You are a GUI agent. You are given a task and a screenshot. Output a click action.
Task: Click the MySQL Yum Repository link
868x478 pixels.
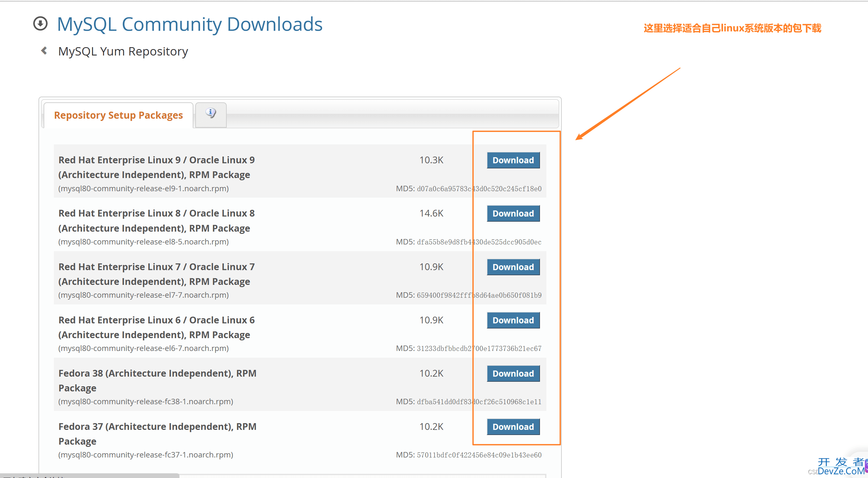tap(123, 52)
